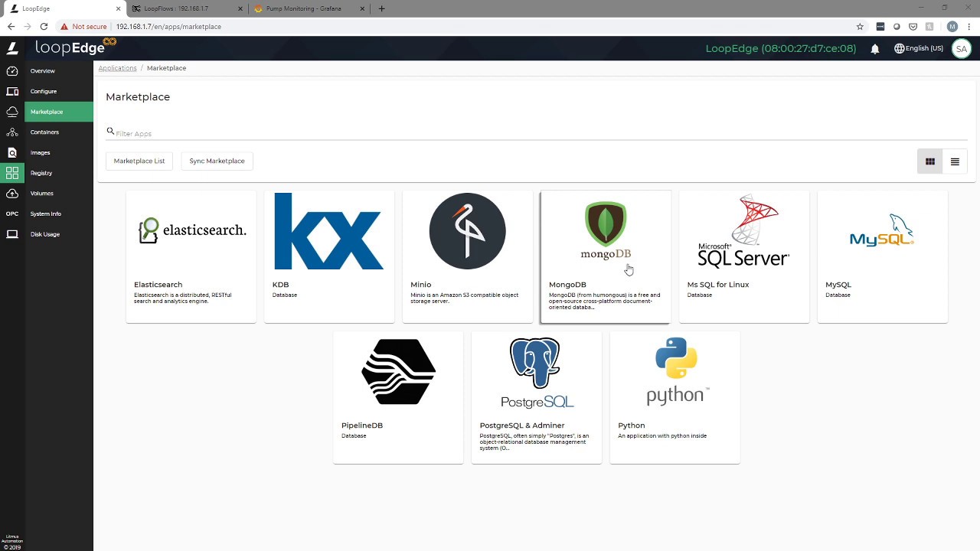Open the Overview gauge icon in sidebar
Screen dimensions: 980x551
(x=12, y=71)
